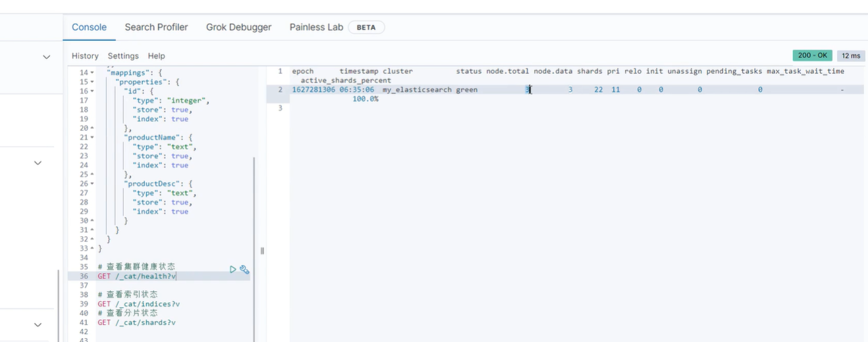Collapse the middle sidebar section chevron
Screen dimensions: 868x342
[x=38, y=162]
